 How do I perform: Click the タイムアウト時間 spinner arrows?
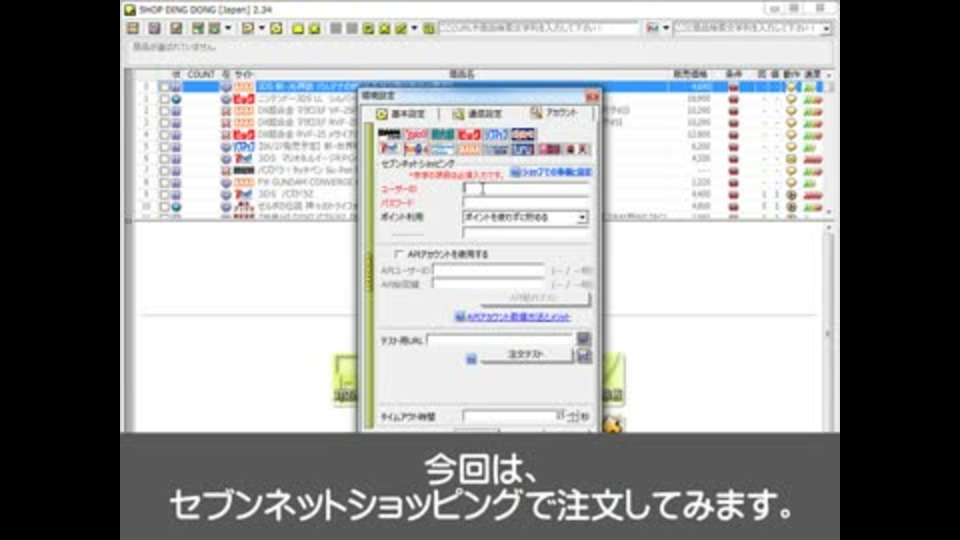[x=575, y=416]
